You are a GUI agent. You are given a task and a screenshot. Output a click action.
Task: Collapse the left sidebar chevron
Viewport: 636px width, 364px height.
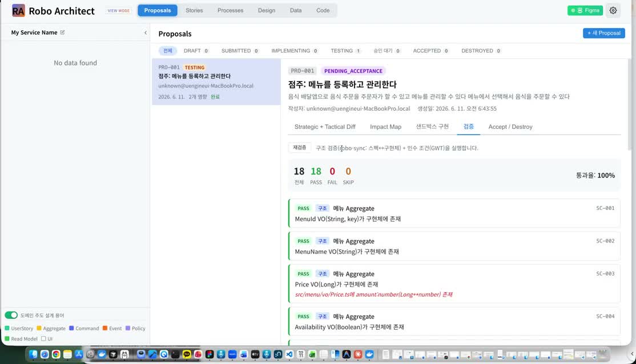point(146,33)
